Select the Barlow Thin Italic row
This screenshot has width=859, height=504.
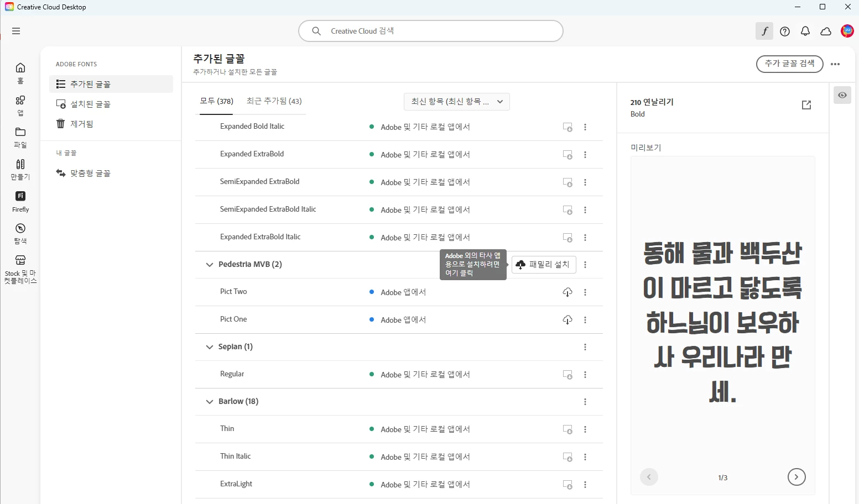(x=399, y=456)
